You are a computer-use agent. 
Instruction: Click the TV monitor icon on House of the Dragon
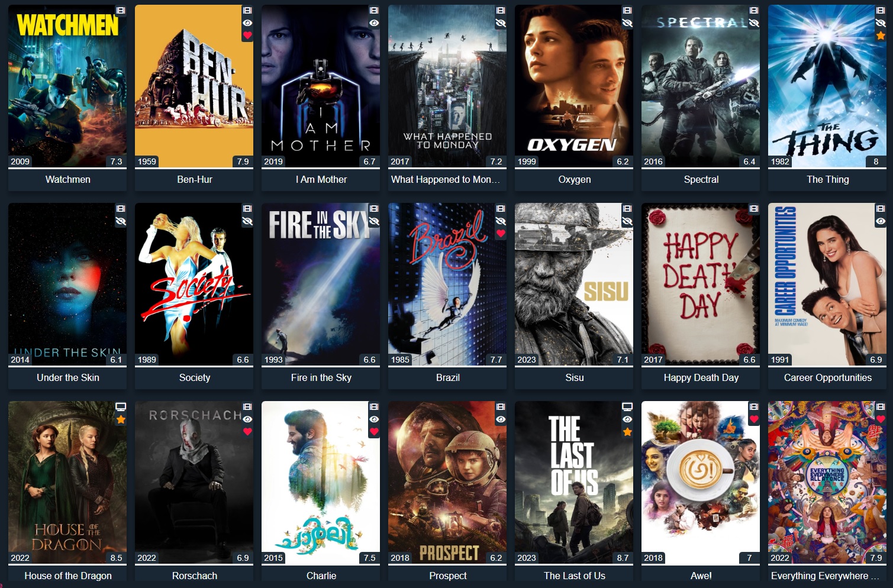point(121,407)
